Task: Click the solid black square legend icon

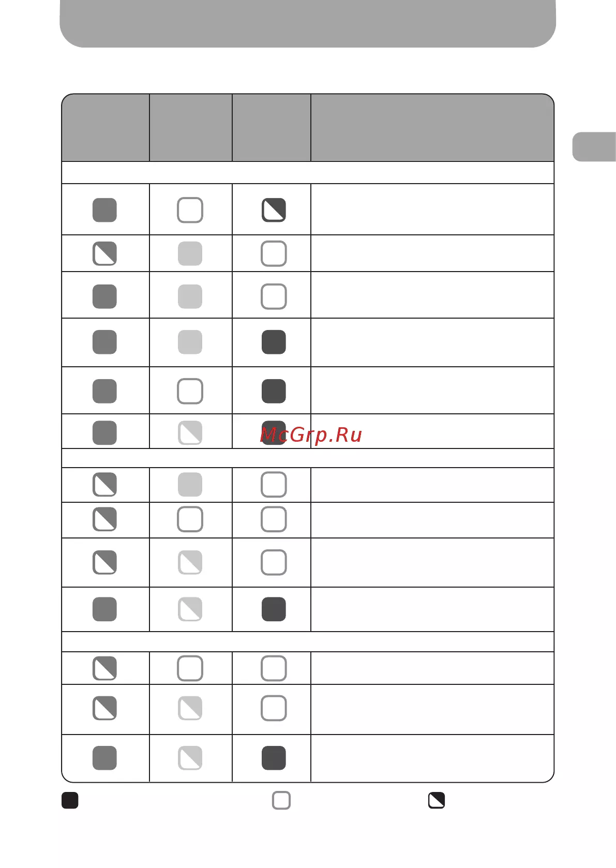Action: click(70, 800)
